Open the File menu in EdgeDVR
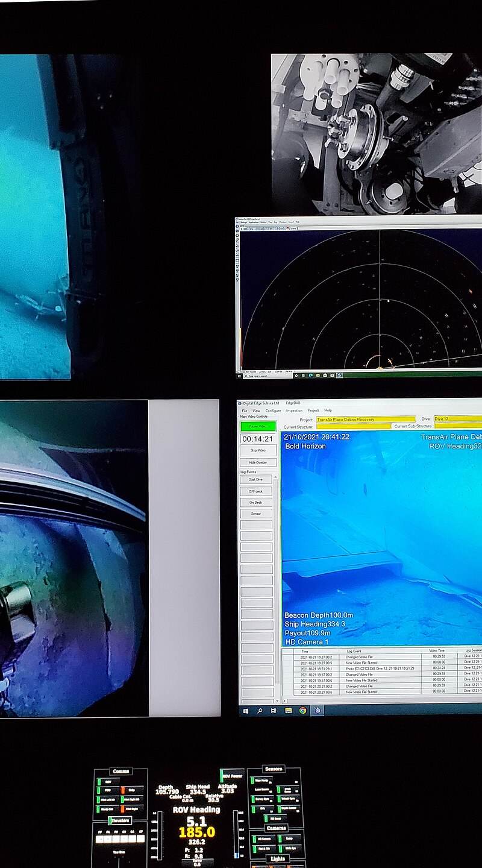This screenshot has width=482, height=868. pos(245,410)
